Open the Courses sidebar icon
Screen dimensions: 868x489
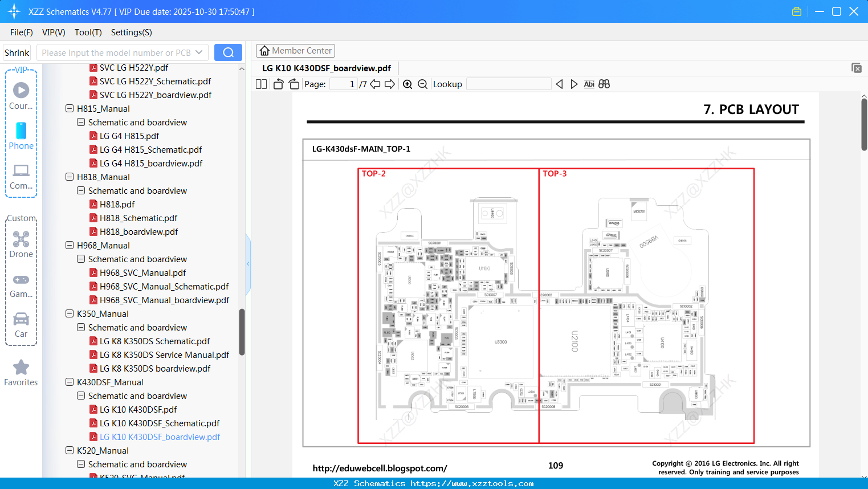click(x=21, y=96)
